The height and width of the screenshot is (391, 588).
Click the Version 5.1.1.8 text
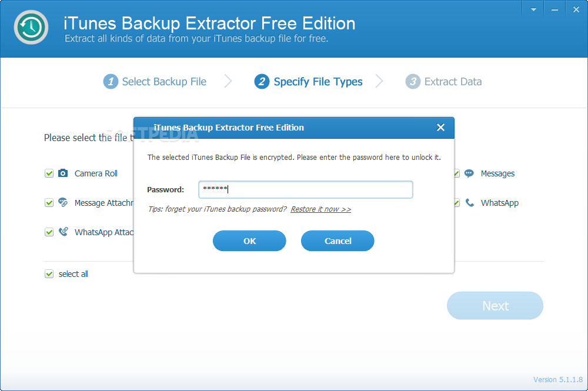point(558,379)
